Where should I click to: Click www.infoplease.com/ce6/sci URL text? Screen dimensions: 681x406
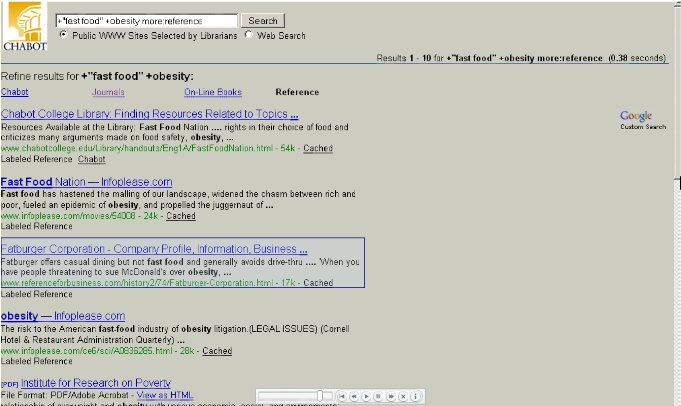pyautogui.click(x=86, y=351)
